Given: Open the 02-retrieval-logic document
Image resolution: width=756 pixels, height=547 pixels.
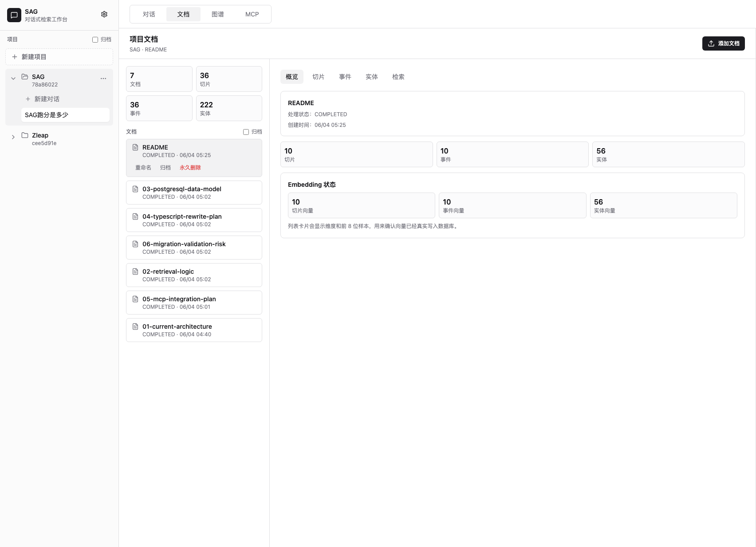Looking at the screenshot, I should click(194, 275).
